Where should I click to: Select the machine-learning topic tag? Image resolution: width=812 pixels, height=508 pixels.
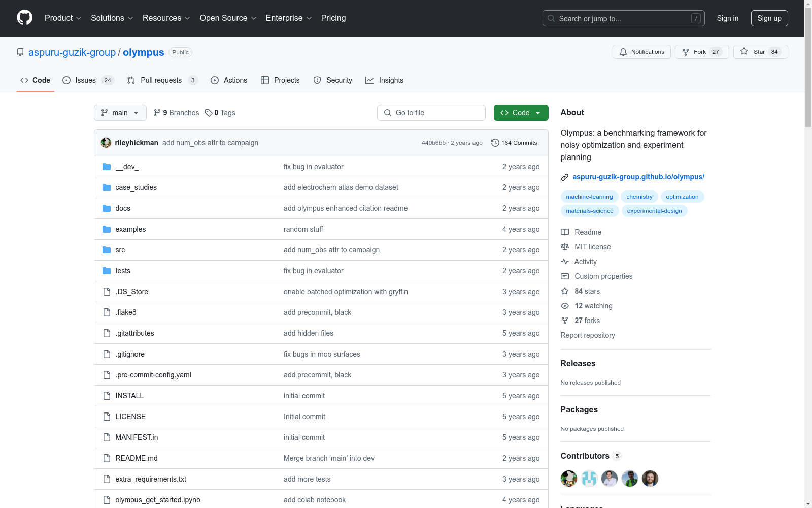point(589,197)
